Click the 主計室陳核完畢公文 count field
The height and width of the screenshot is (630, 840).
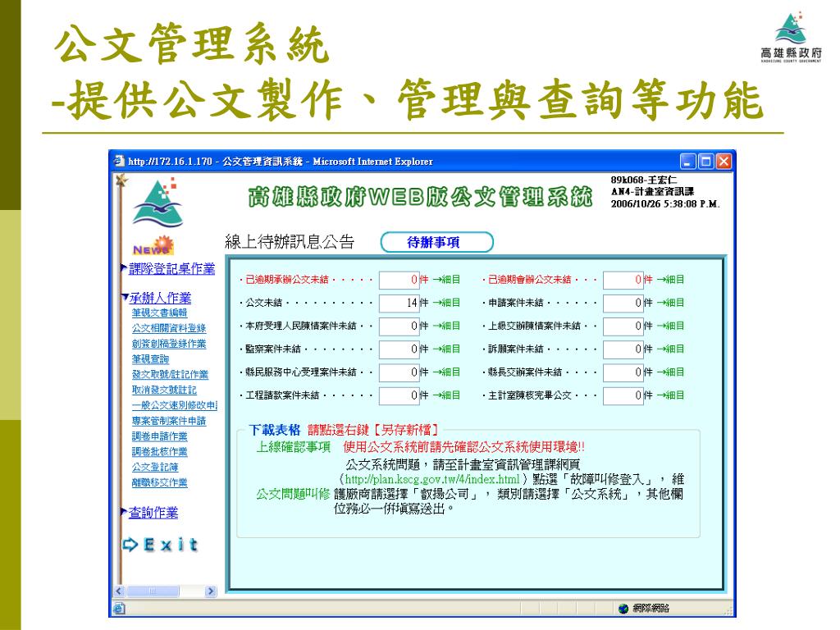pyautogui.click(x=623, y=396)
